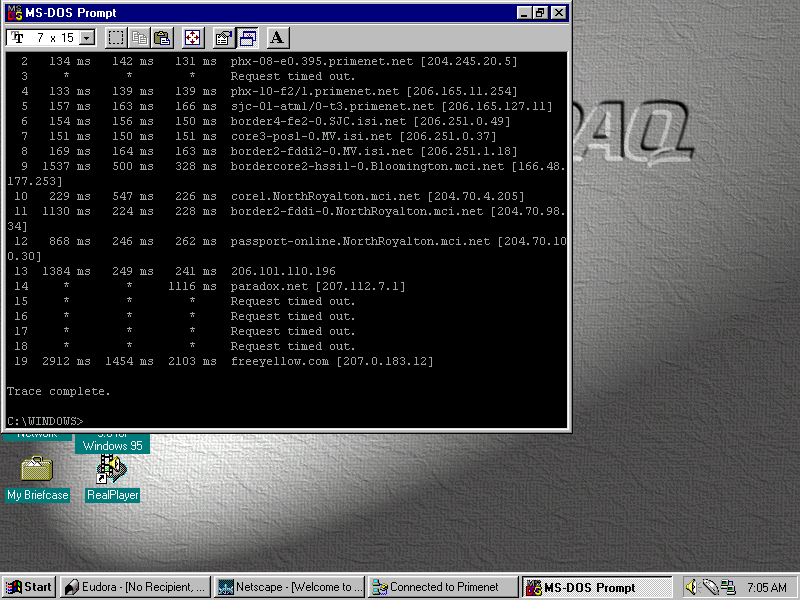Switch to Connected to Primenet taskbar button
800x600 pixels.
(x=443, y=587)
